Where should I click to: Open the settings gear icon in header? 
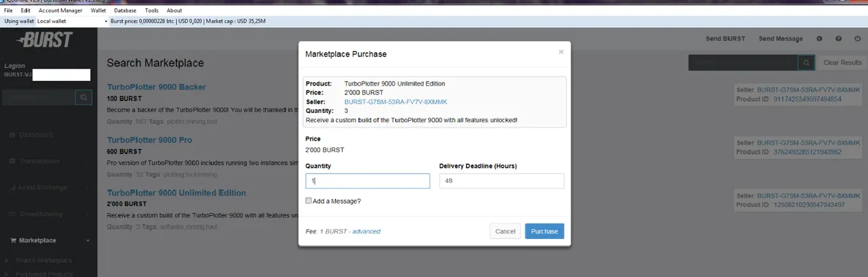tap(819, 39)
